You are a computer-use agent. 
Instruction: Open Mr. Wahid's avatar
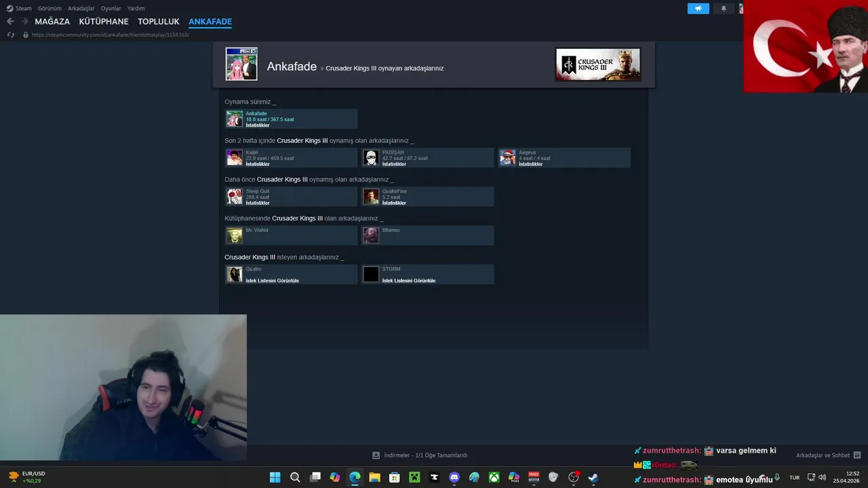(235, 235)
